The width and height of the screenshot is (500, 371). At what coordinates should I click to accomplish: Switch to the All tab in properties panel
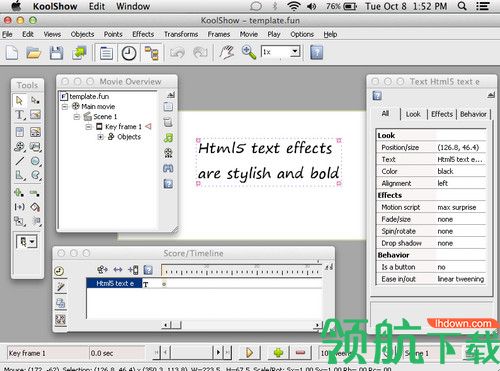[x=385, y=114]
